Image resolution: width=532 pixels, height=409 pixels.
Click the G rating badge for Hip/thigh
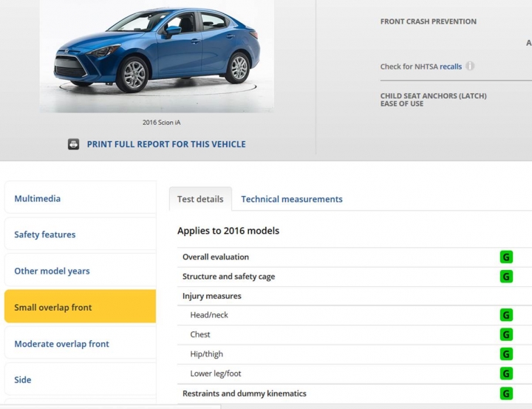coord(506,354)
